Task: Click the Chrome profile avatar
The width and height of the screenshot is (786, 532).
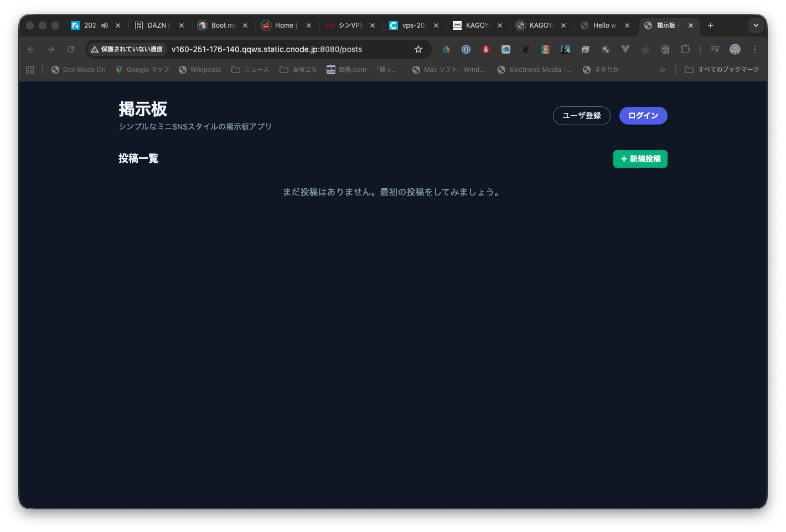Action: pyautogui.click(x=735, y=49)
